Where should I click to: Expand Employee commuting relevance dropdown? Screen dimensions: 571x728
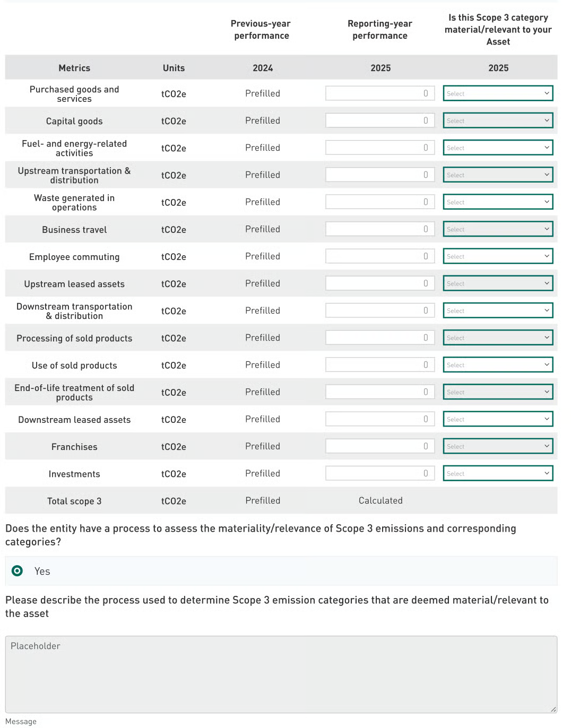coord(498,256)
